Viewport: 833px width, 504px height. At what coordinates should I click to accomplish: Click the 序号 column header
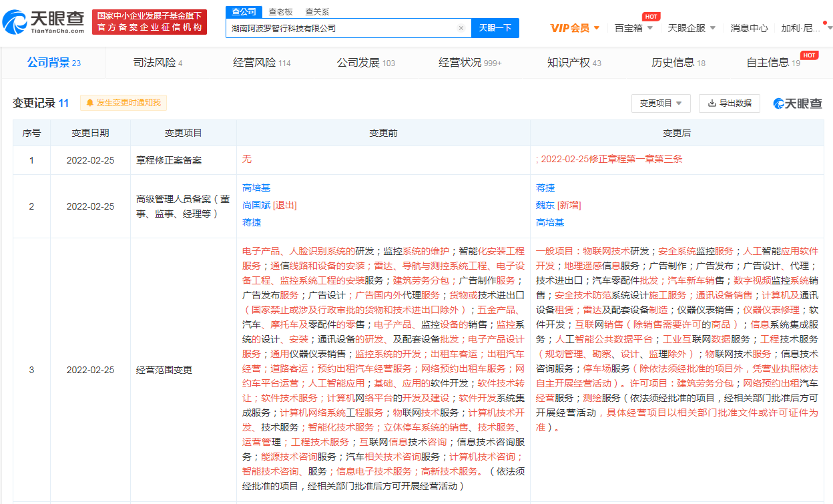31,134
